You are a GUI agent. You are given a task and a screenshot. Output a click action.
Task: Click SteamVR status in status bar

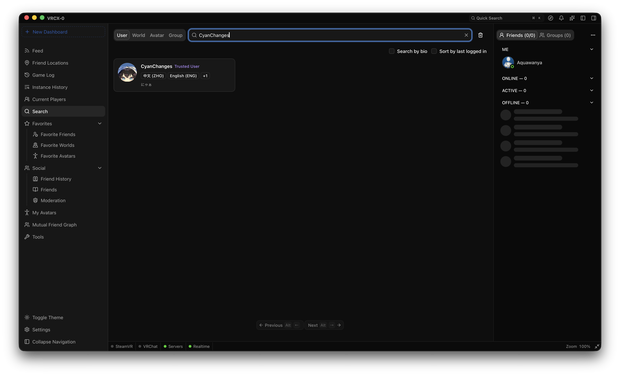coord(122,347)
